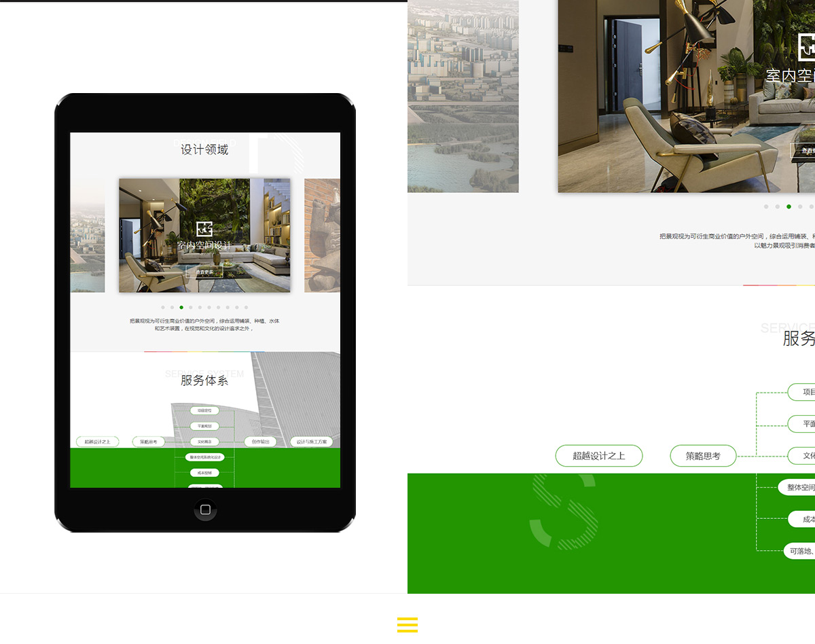815x644 pixels.
Task: Click the 项目 branch pill in enlarged view
Action: coord(801,392)
